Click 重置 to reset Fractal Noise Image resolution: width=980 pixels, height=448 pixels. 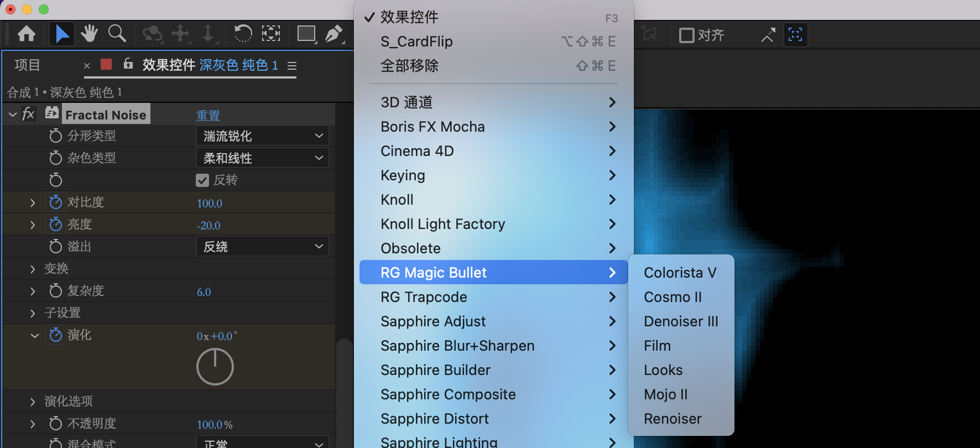tap(208, 115)
